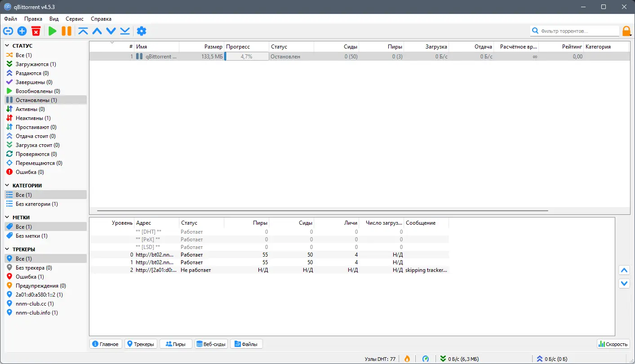Click the add torrent file plus icon

22,31
